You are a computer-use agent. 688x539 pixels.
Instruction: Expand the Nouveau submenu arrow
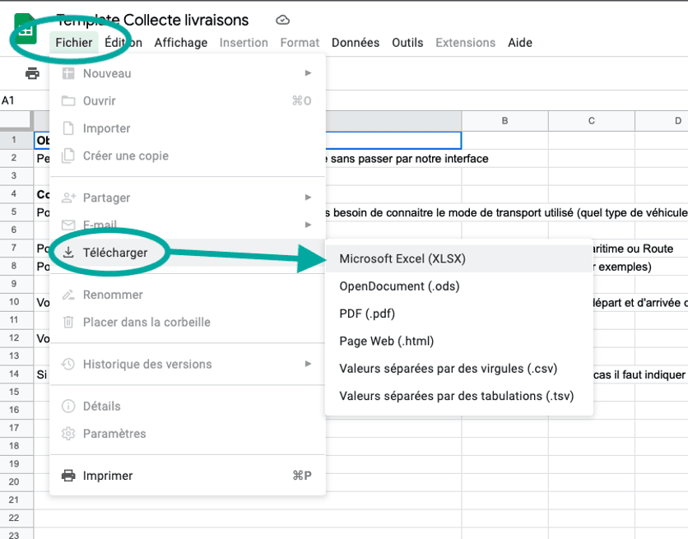[x=308, y=73]
